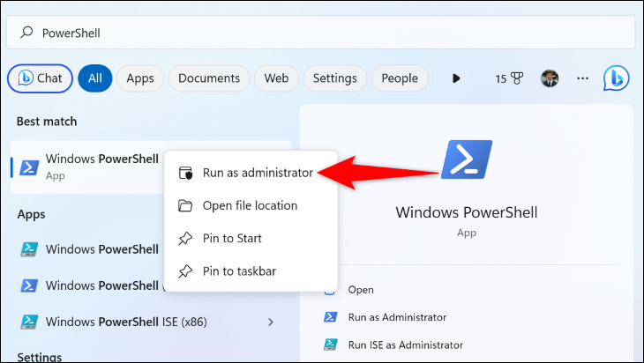The image size is (644, 363).
Task: Click the user profile avatar
Action: point(550,78)
